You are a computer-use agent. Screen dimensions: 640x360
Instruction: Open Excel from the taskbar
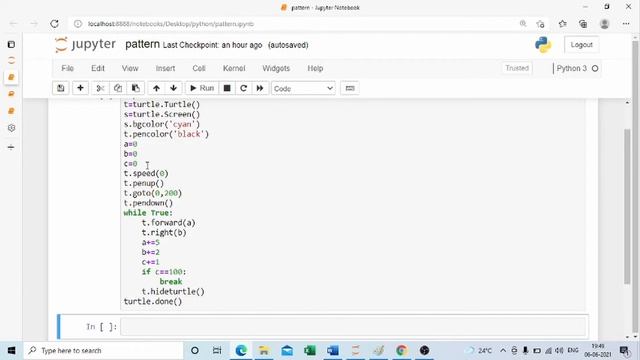[310, 350]
